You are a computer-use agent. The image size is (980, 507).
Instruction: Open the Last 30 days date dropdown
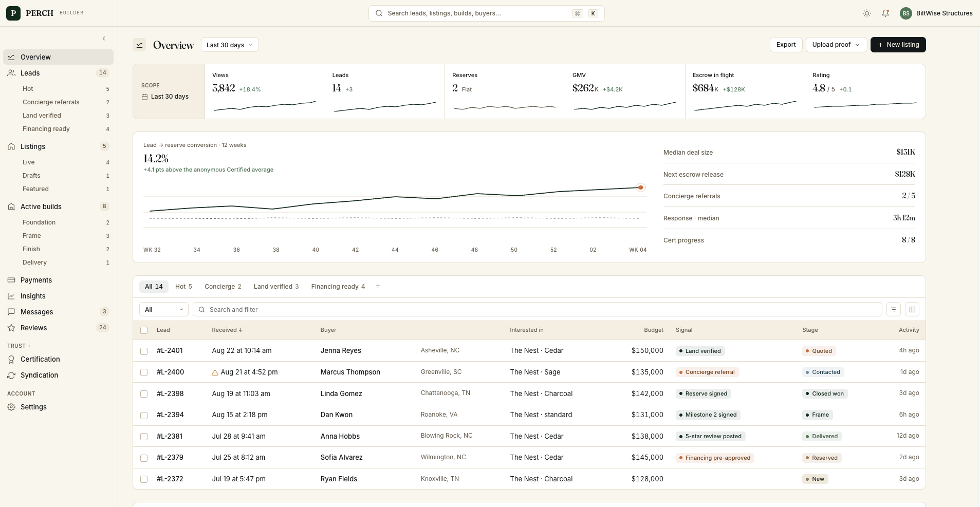(x=230, y=45)
